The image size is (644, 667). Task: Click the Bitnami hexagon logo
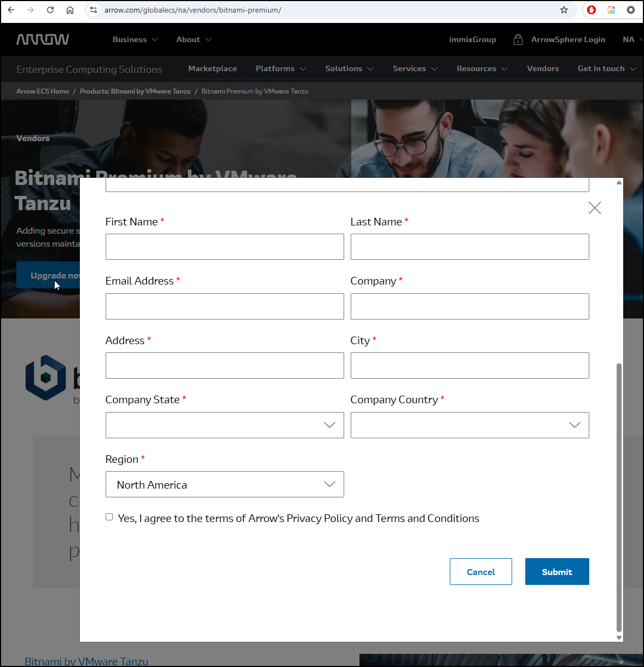click(x=45, y=378)
